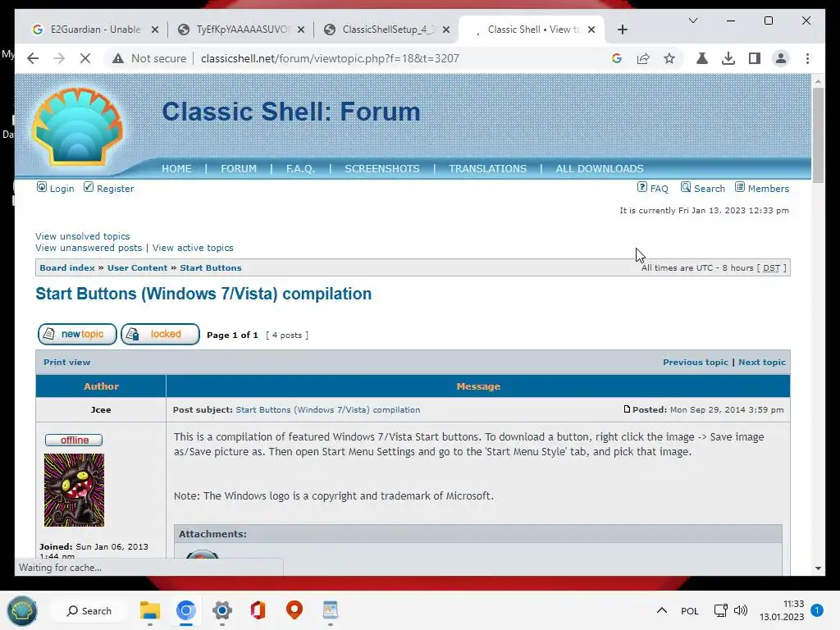Click the new topic button
The image size is (840, 630).
coord(77,335)
